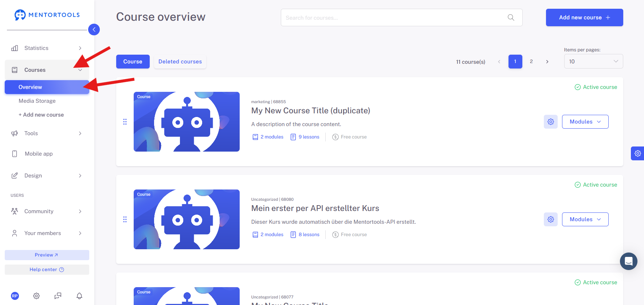This screenshot has width=644, height=305.
Task: Open Media Storage in sidebar
Action: (37, 101)
